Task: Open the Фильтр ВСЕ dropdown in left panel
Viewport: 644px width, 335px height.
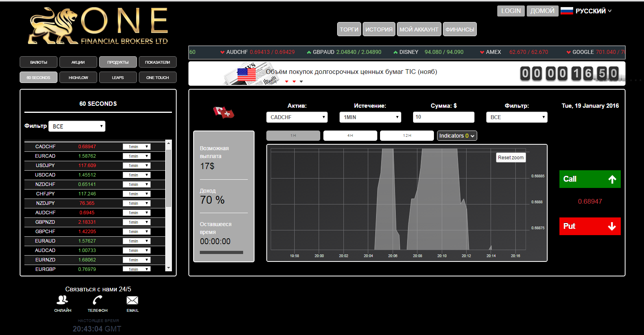Action: 77,126
